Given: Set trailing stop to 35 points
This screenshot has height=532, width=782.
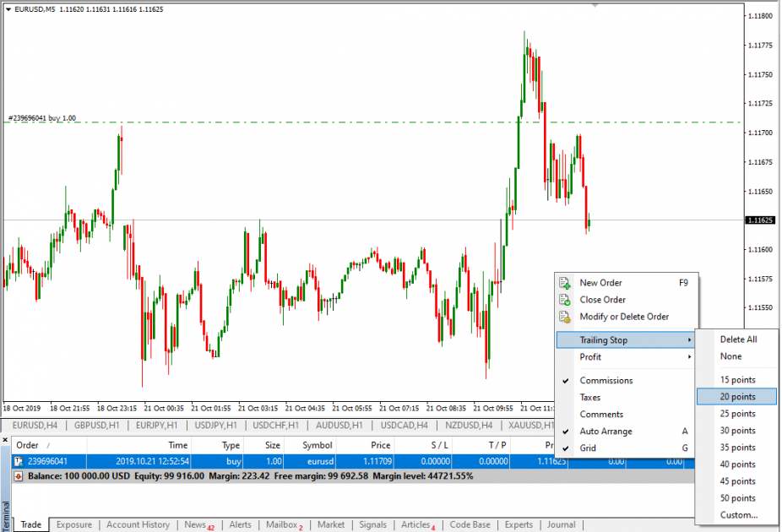Looking at the screenshot, I should coord(736,448).
